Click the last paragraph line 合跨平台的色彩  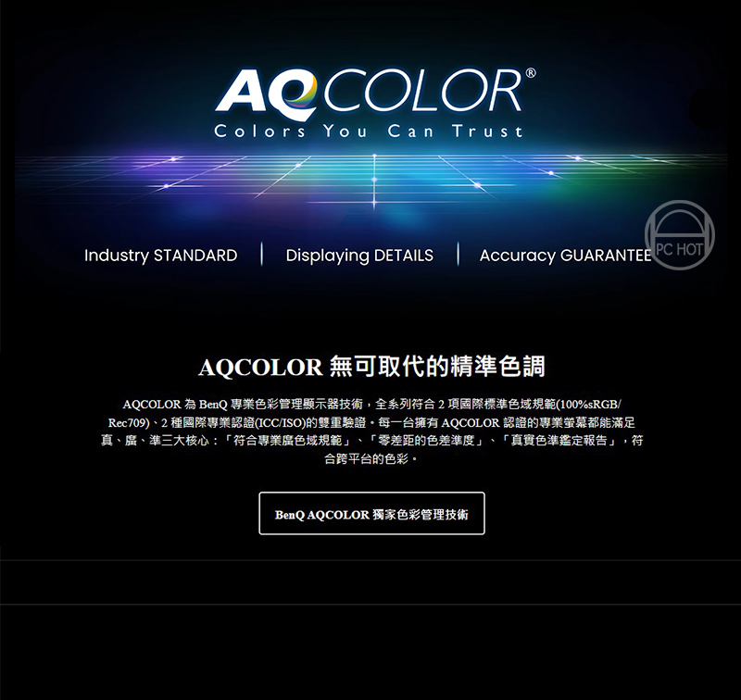[371, 458]
